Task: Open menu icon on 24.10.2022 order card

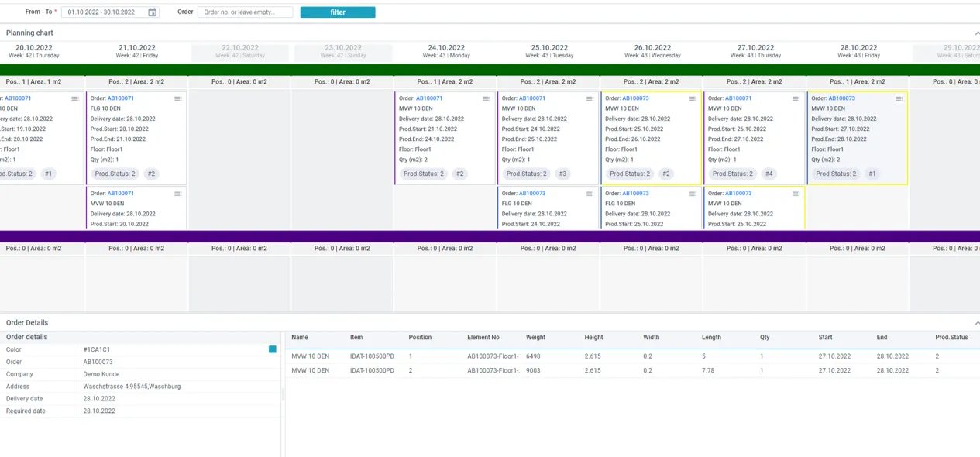Action: tap(487, 98)
